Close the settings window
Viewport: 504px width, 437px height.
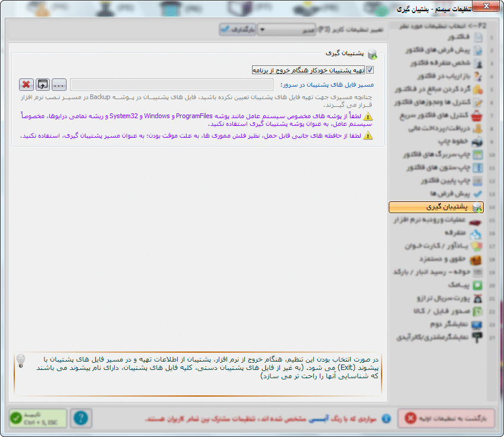[486, 6]
